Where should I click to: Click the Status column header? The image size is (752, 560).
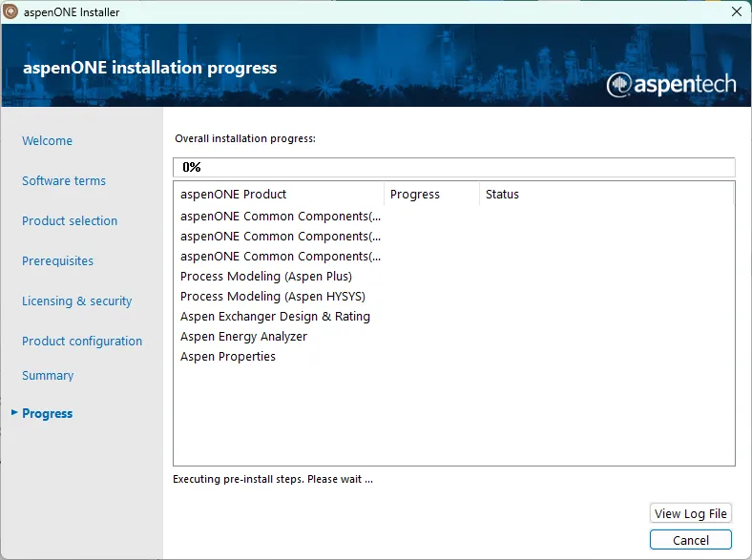(x=606, y=195)
